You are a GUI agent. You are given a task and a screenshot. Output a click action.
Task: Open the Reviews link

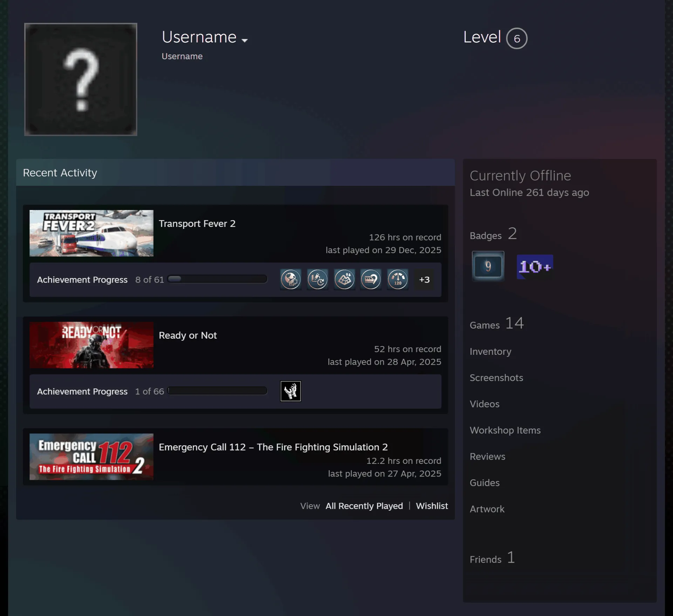pyautogui.click(x=488, y=457)
